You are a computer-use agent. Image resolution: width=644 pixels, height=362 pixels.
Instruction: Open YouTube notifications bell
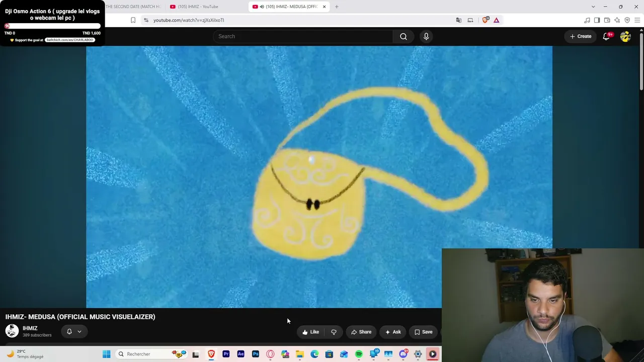point(606,36)
